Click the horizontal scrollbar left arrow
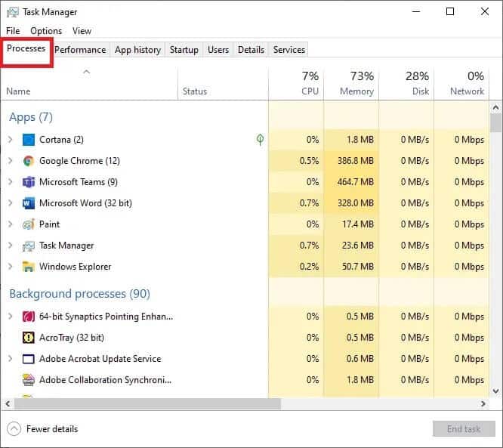Screen dimensions: 503x448 pos(8,403)
